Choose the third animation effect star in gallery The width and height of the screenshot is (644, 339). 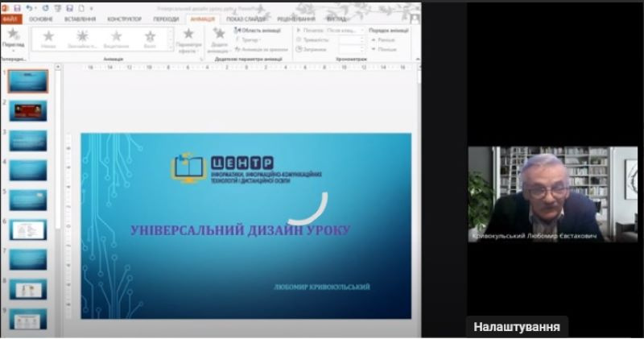[x=116, y=39]
